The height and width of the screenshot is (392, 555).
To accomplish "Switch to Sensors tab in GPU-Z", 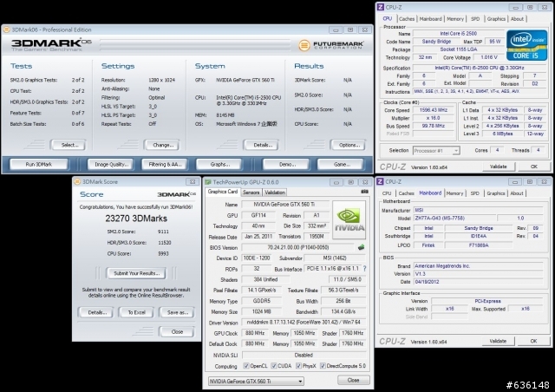I will tap(251, 193).
